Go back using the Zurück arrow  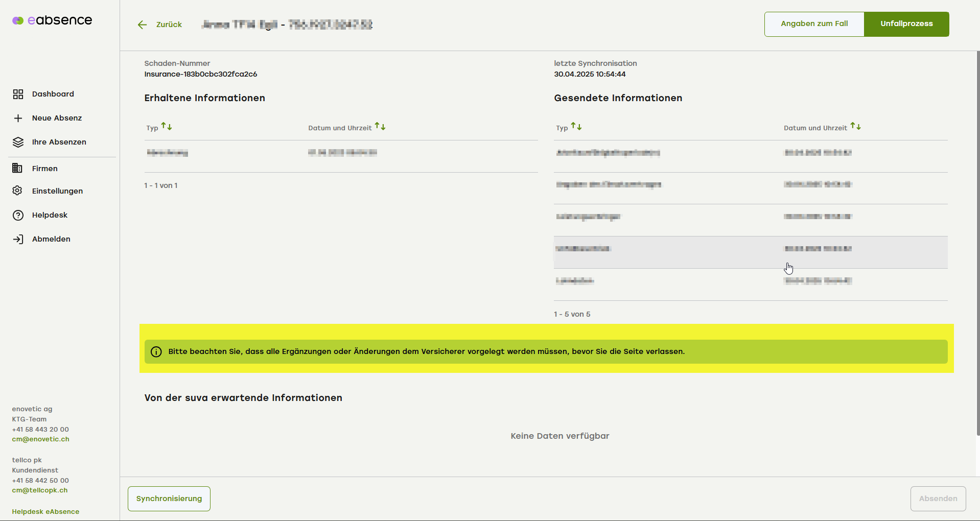point(142,25)
